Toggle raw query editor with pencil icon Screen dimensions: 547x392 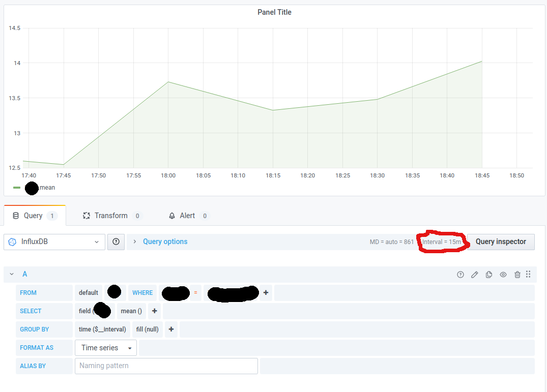click(475, 274)
